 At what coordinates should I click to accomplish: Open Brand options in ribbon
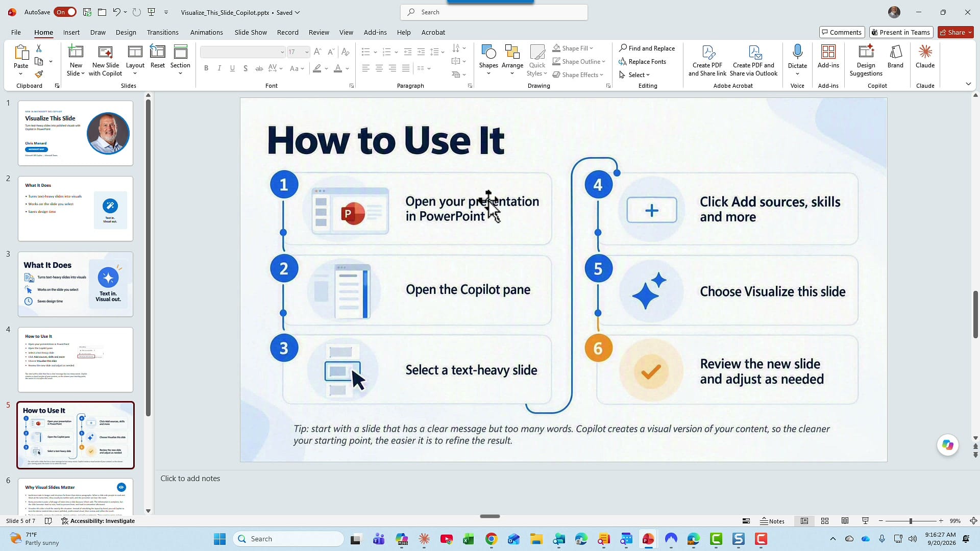(x=895, y=56)
